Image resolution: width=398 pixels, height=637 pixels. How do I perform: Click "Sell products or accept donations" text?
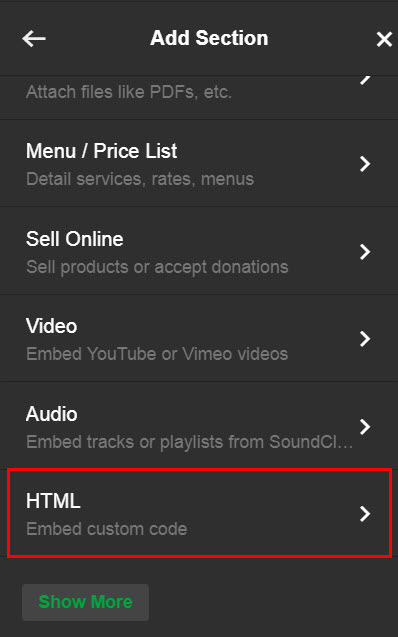click(x=157, y=267)
